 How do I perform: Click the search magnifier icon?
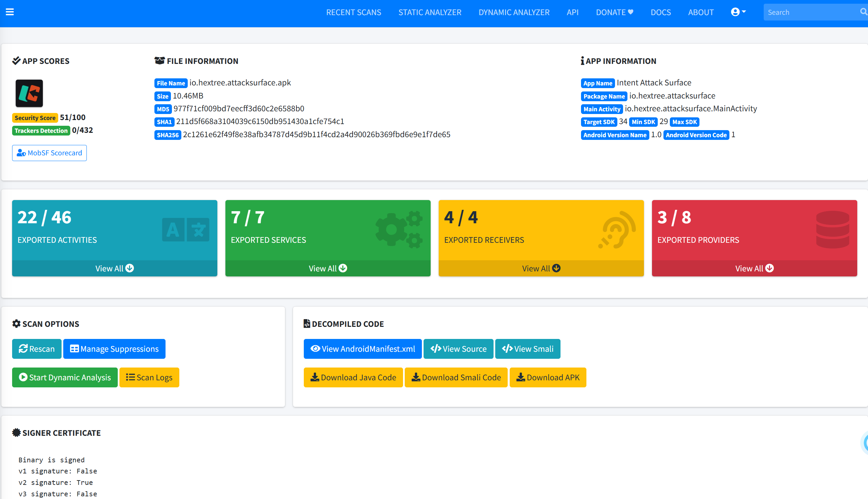[x=863, y=12]
